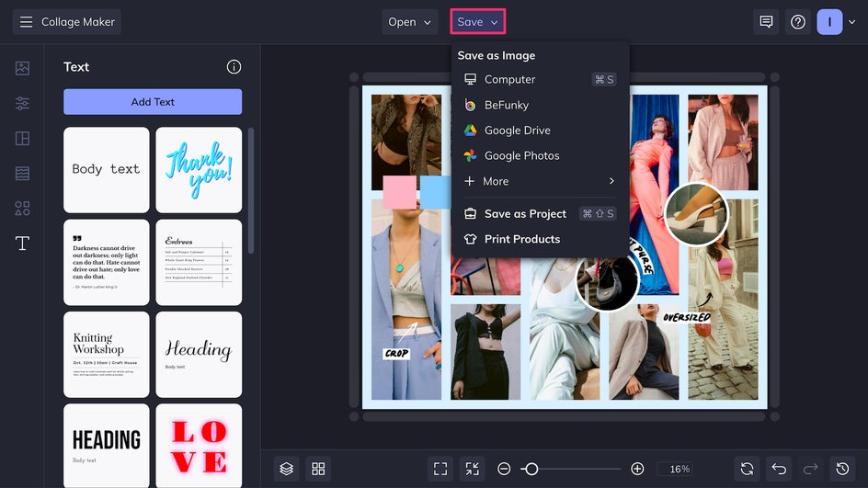Expand the account menu chevron beside the avatar

pyautogui.click(x=852, y=22)
